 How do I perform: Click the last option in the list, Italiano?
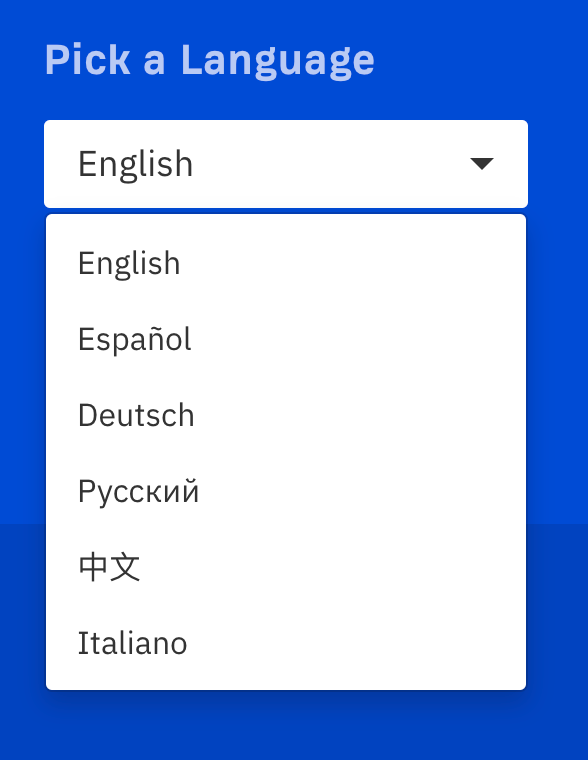(x=286, y=643)
